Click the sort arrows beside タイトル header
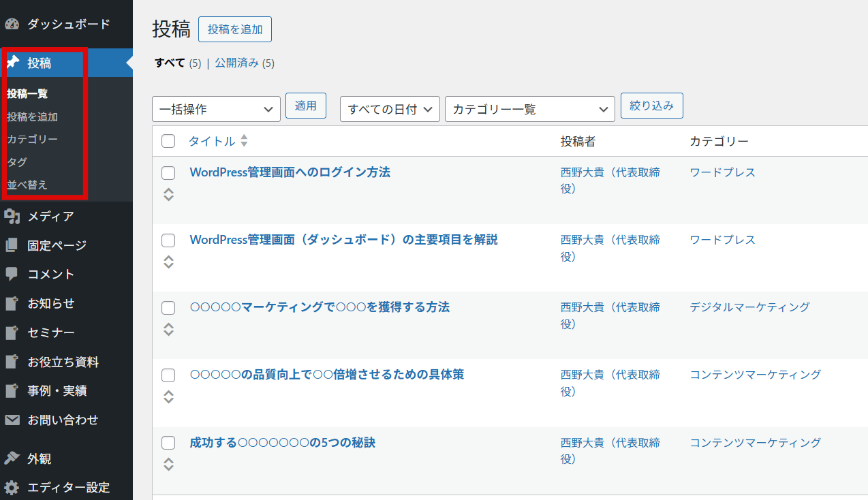Image resolution: width=868 pixels, height=500 pixels. point(244,141)
